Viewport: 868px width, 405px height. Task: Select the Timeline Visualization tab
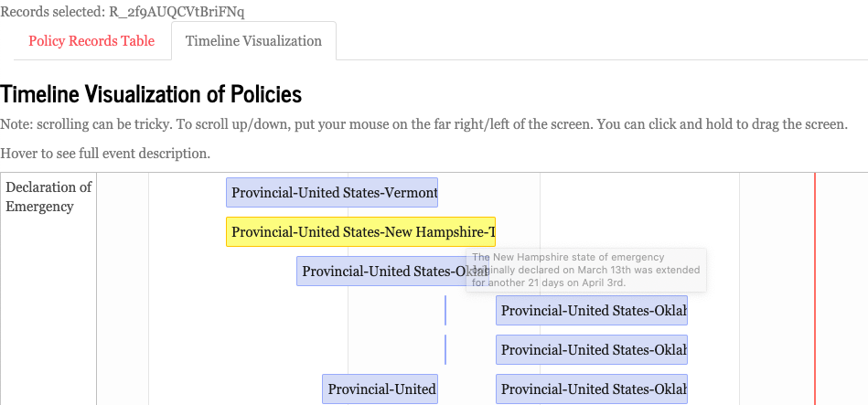(x=253, y=41)
